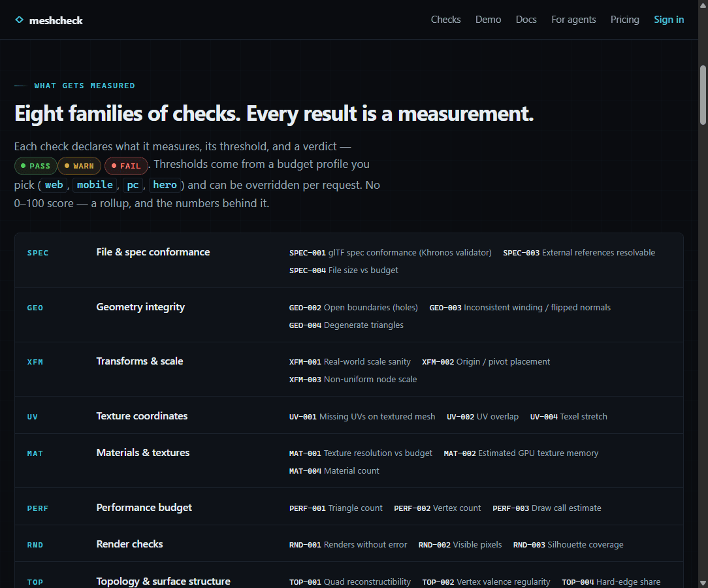Click GEO-002 Open boundaries (holes)
Viewport: 708px width, 588px height.
(x=353, y=308)
